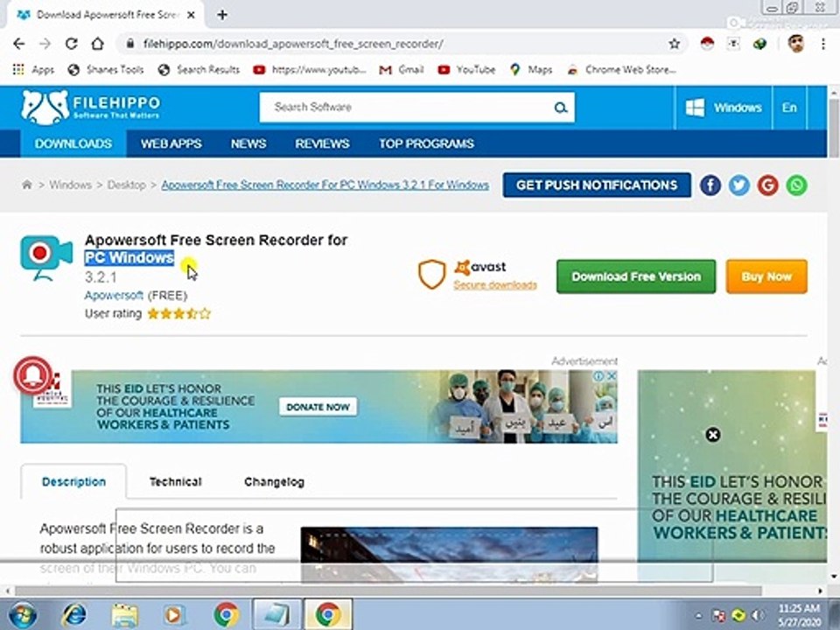Share page on WhatsApp icon
Screen dimensions: 840x630
coord(796,185)
